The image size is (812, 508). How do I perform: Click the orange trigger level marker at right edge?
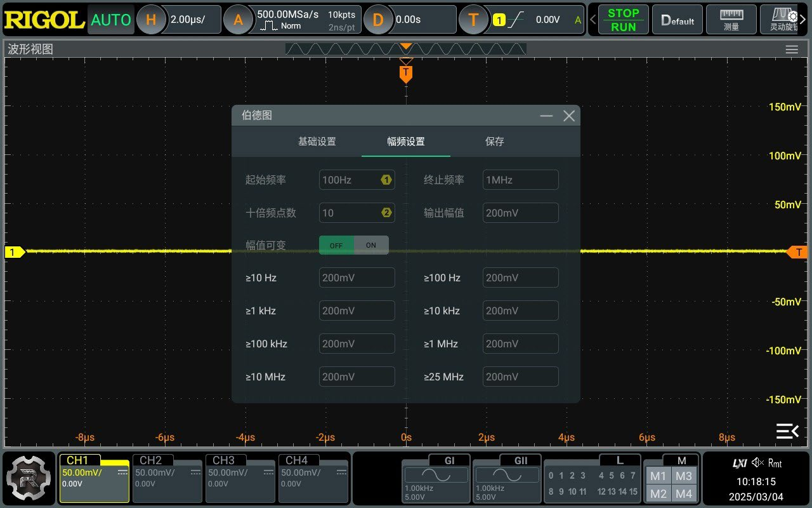(797, 252)
